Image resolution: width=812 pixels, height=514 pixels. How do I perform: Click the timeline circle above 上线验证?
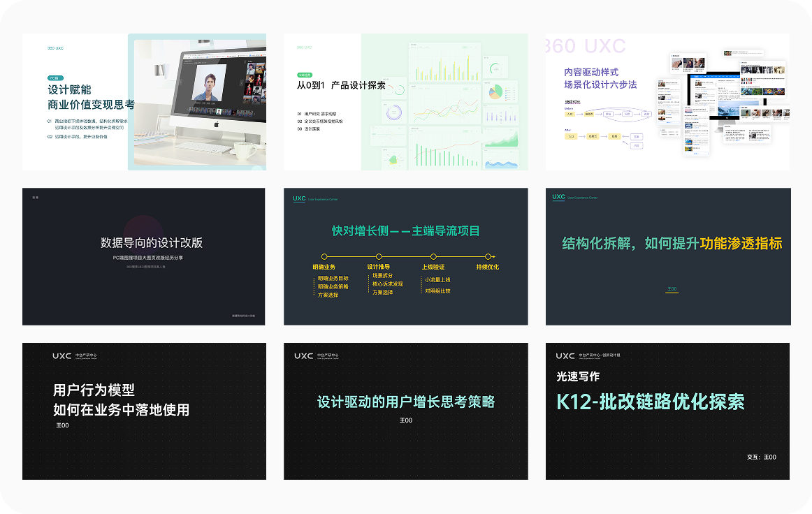click(x=433, y=257)
